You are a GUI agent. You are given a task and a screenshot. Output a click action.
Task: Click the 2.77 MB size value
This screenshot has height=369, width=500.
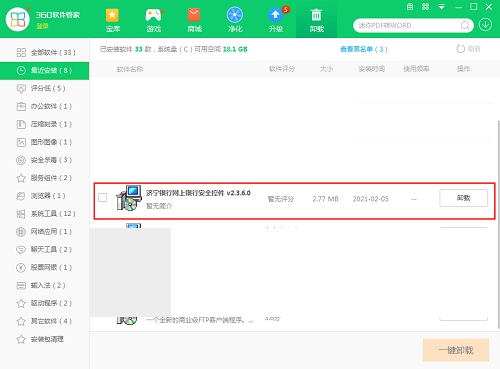(325, 199)
